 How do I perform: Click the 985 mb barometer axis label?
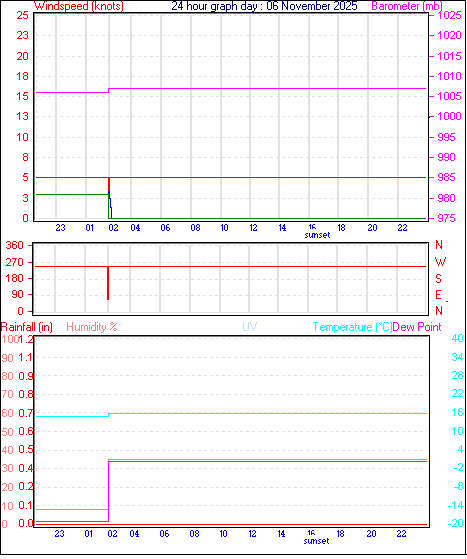point(446,177)
